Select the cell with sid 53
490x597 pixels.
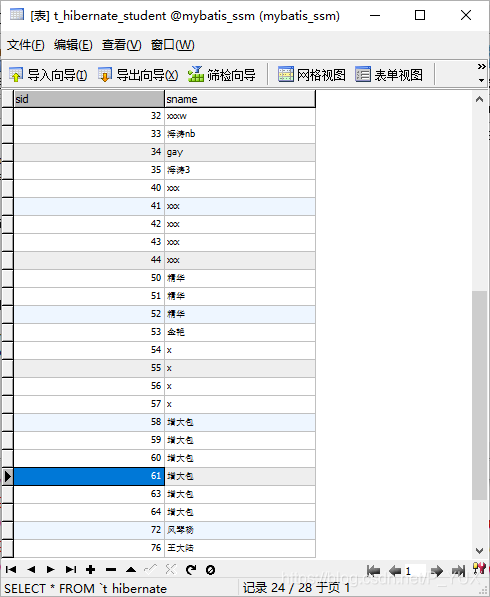coord(89,332)
